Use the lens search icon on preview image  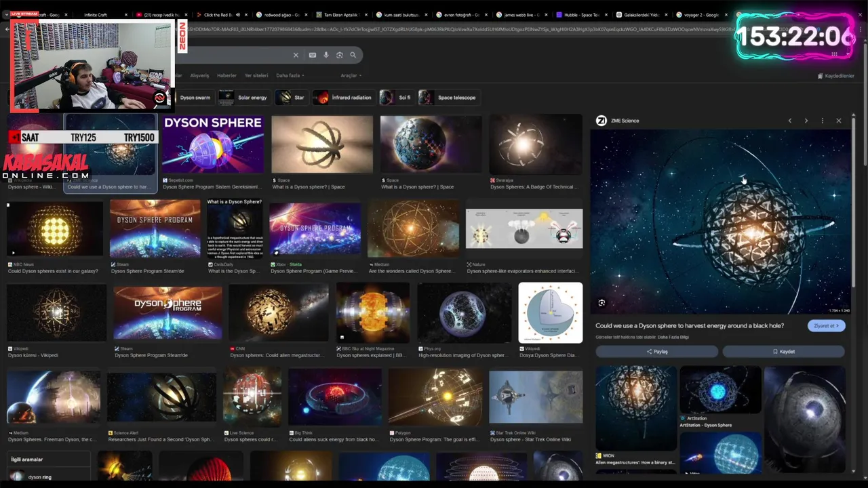[x=601, y=303]
